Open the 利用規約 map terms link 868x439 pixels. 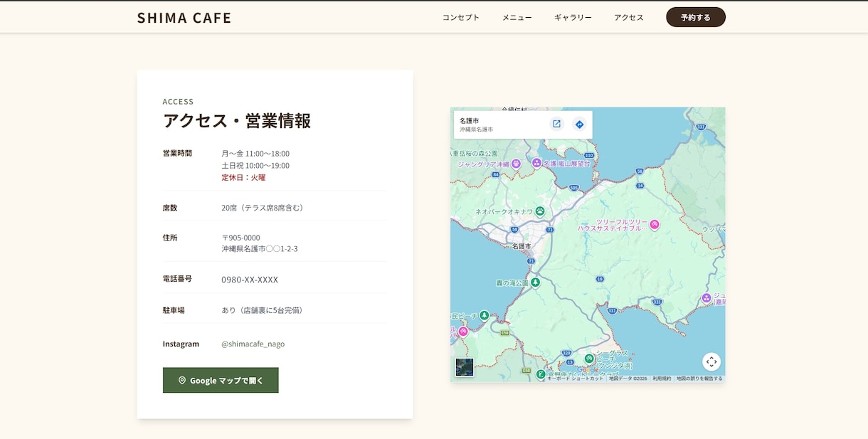(662, 379)
